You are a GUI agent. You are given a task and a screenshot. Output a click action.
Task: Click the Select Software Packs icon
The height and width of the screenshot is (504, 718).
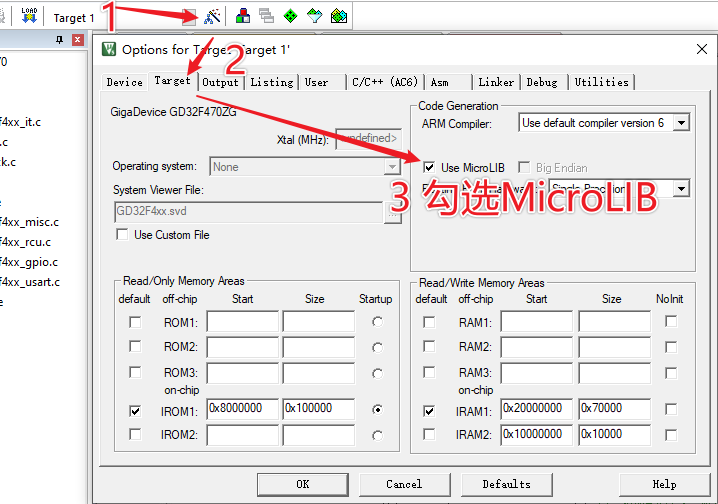click(x=315, y=16)
